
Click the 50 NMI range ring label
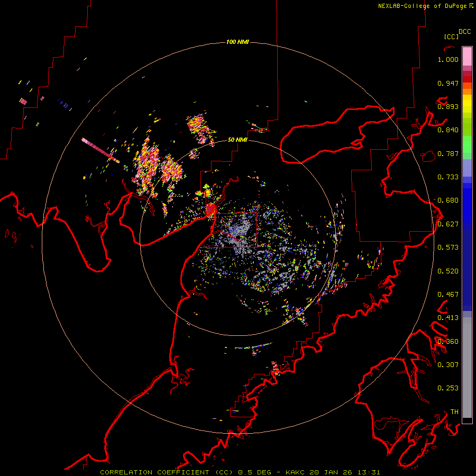coord(237,140)
